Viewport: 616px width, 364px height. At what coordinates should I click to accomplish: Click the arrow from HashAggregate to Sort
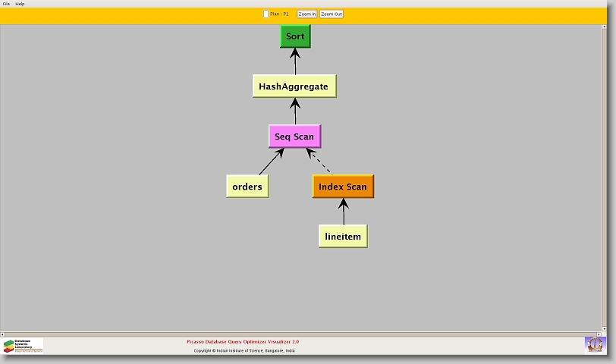click(295, 62)
